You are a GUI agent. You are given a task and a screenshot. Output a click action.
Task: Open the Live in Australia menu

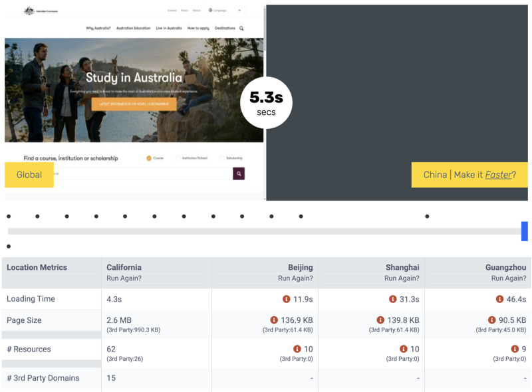click(169, 28)
